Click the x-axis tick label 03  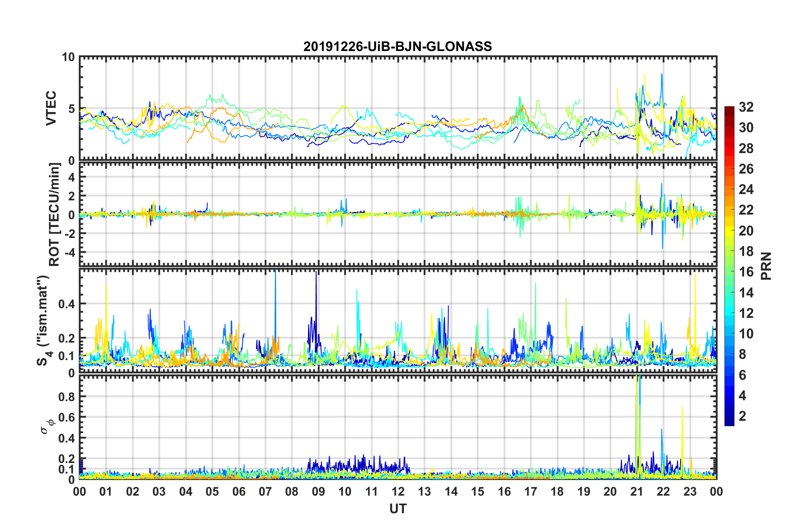[159, 491]
